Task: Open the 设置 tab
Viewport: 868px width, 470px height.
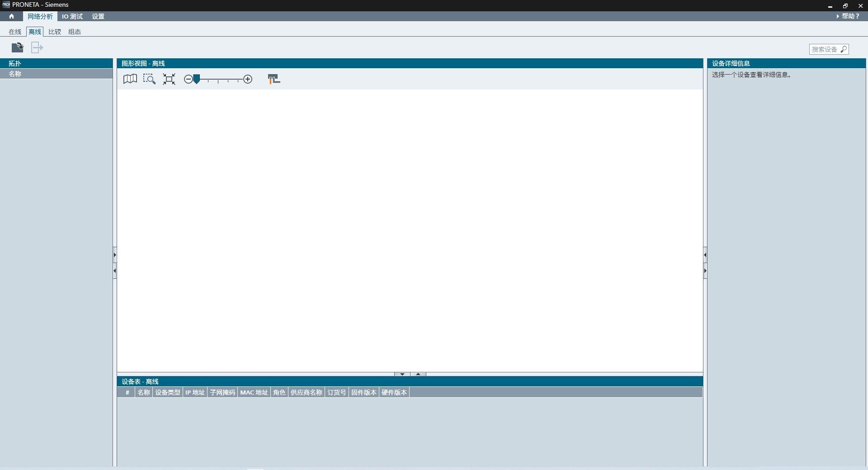Action: [98, 16]
